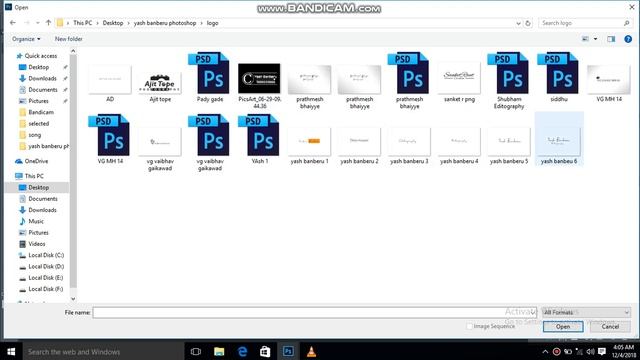Select Quick access in navigation pane

coord(40,56)
